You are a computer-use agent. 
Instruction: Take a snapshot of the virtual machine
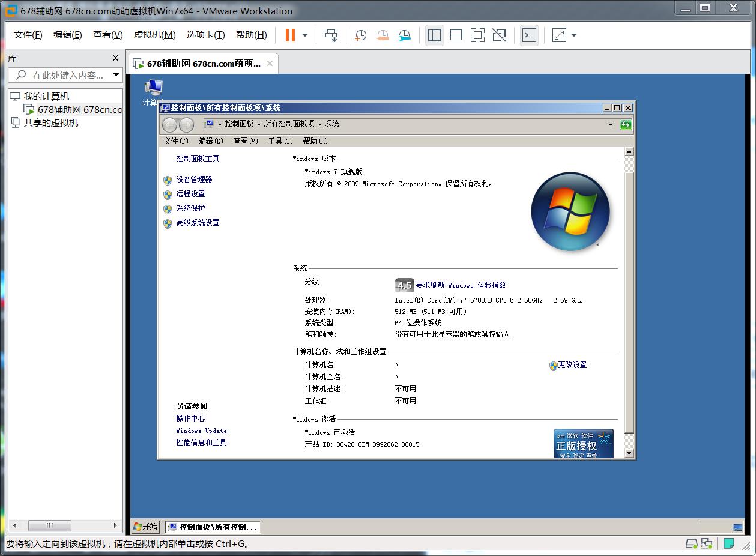[360, 35]
